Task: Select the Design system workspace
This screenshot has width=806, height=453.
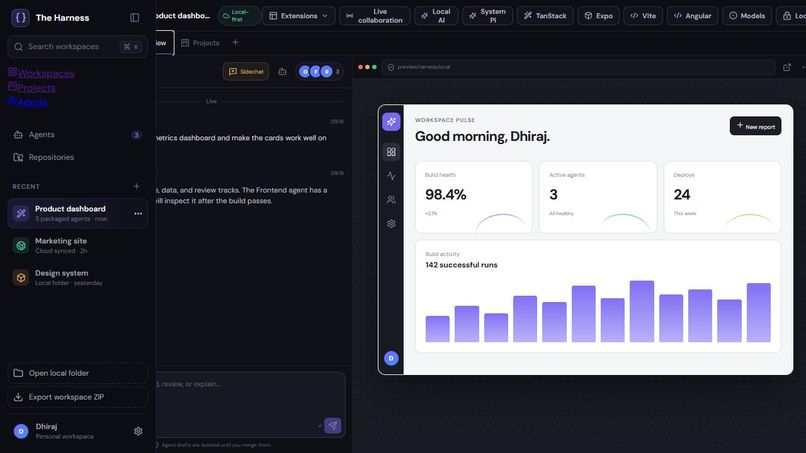Action: click(x=78, y=278)
